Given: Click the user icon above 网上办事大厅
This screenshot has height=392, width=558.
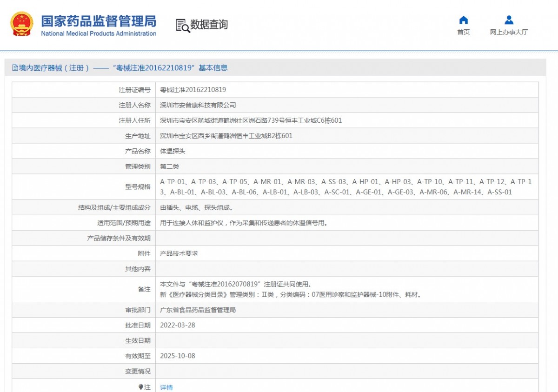Looking at the screenshot, I should (509, 20).
